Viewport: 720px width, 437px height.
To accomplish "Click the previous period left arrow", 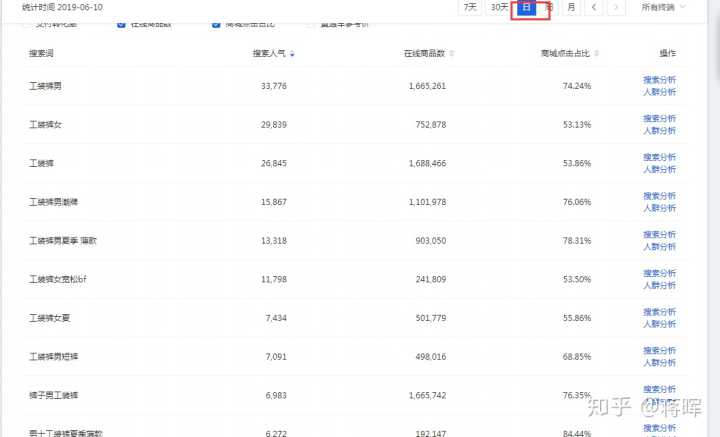I will (595, 8).
